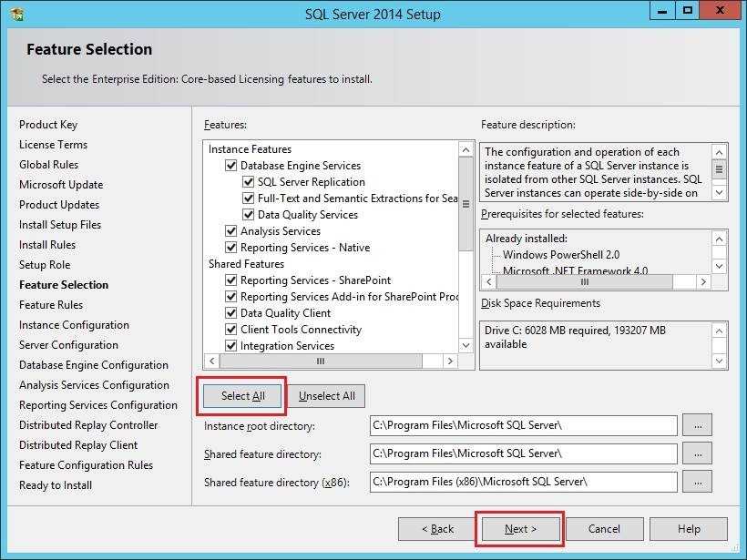Click the Drive C disk space requirement text
This screenshot has width=747, height=560.
575,337
